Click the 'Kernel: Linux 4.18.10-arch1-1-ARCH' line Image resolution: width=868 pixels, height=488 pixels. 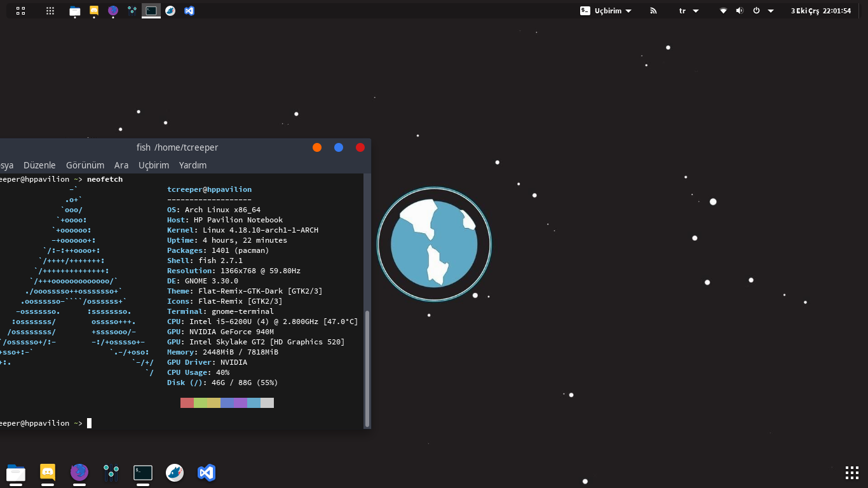(243, 230)
